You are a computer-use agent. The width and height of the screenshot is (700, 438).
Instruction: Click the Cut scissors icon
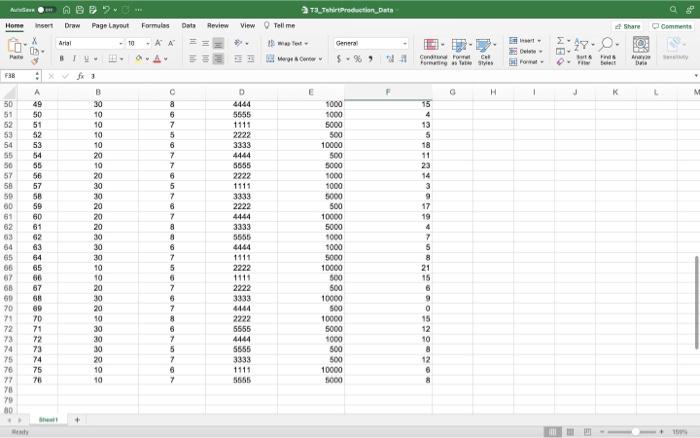34,41
